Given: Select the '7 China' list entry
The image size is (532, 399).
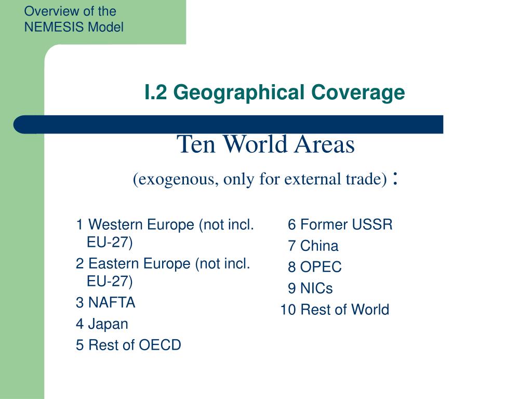Looking at the screenshot, I should [313, 246].
